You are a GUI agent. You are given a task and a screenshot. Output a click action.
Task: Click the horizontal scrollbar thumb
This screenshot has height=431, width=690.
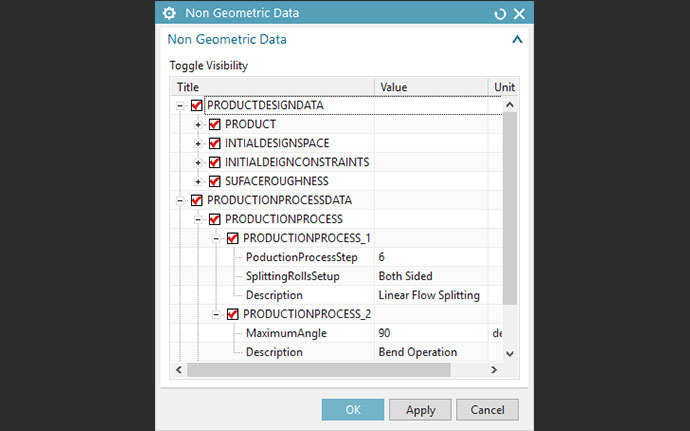[x=319, y=370]
